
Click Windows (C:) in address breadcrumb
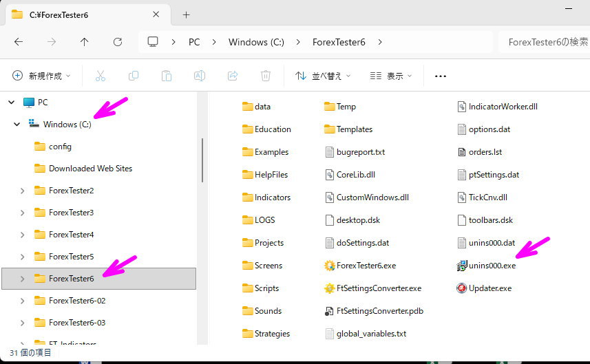click(256, 42)
